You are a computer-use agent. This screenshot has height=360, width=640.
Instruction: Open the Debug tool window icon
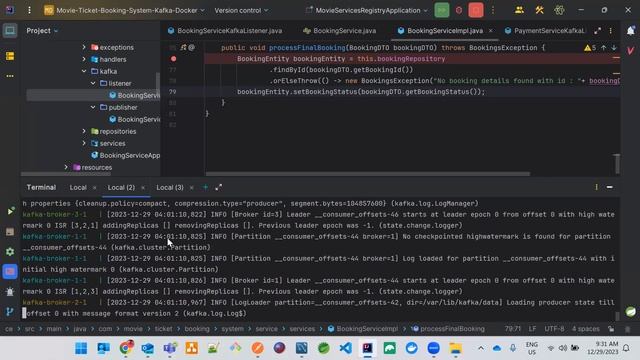point(10,292)
